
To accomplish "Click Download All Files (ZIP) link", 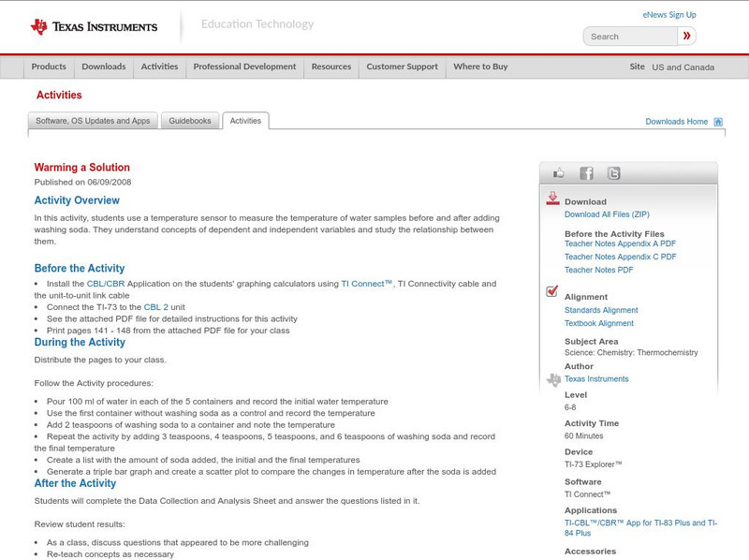I will pos(607,214).
